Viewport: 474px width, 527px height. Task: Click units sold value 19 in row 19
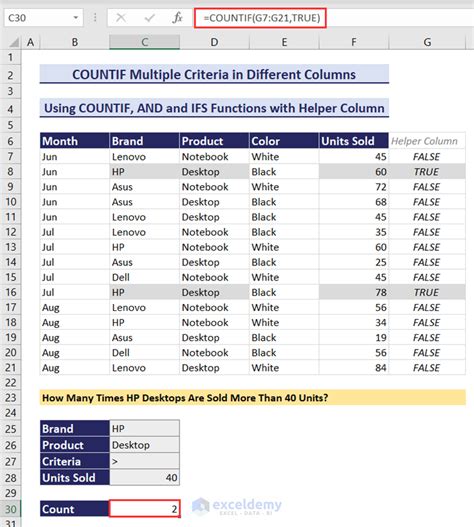point(354,337)
